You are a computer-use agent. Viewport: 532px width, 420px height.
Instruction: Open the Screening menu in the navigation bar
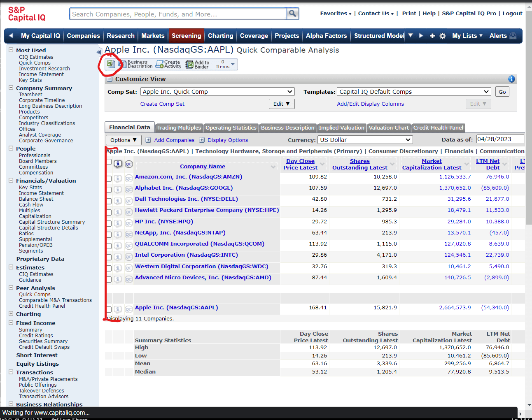[186, 36]
